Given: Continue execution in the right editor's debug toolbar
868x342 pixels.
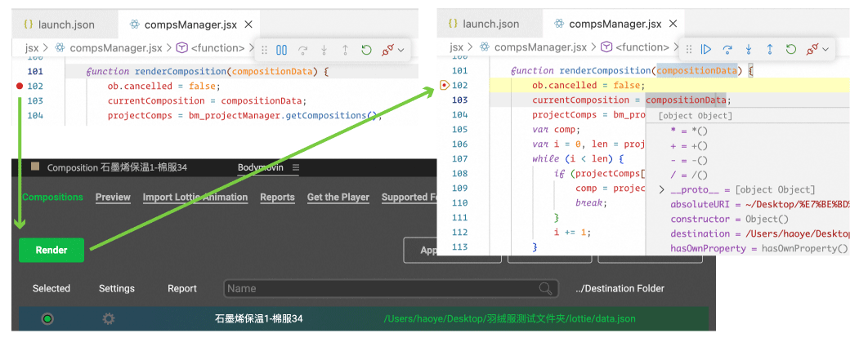Looking at the screenshot, I should pos(706,49).
